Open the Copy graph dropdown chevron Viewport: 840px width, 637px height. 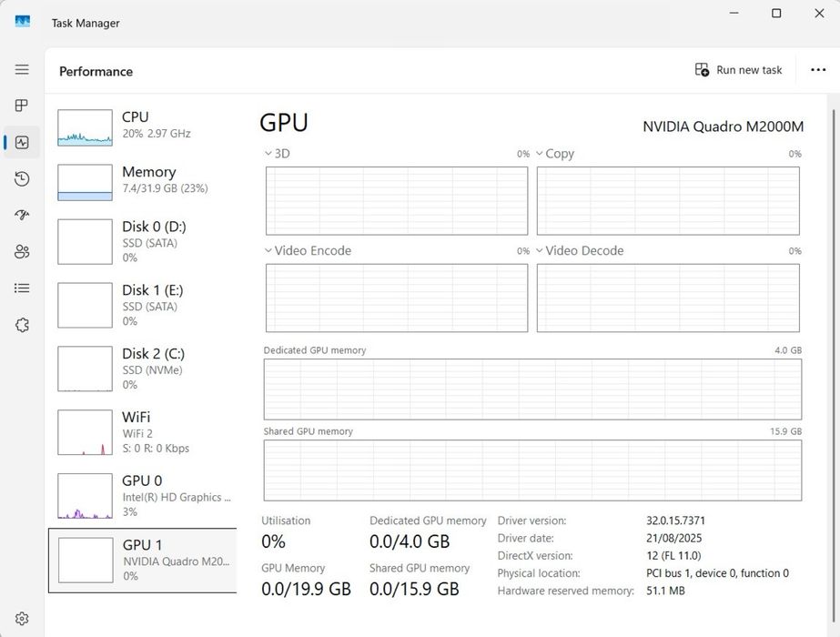[540, 154]
